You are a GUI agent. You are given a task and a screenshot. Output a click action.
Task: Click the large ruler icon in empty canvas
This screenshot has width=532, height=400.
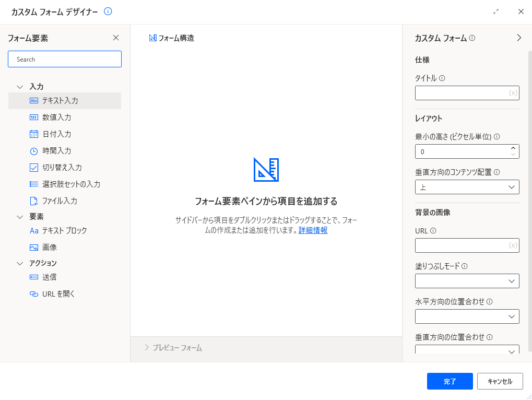coord(266,170)
